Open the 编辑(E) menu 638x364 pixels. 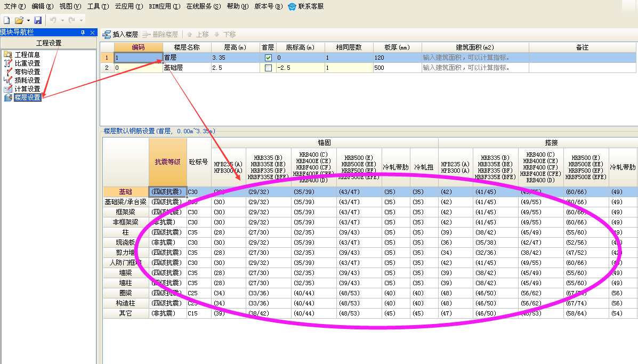(42, 6)
